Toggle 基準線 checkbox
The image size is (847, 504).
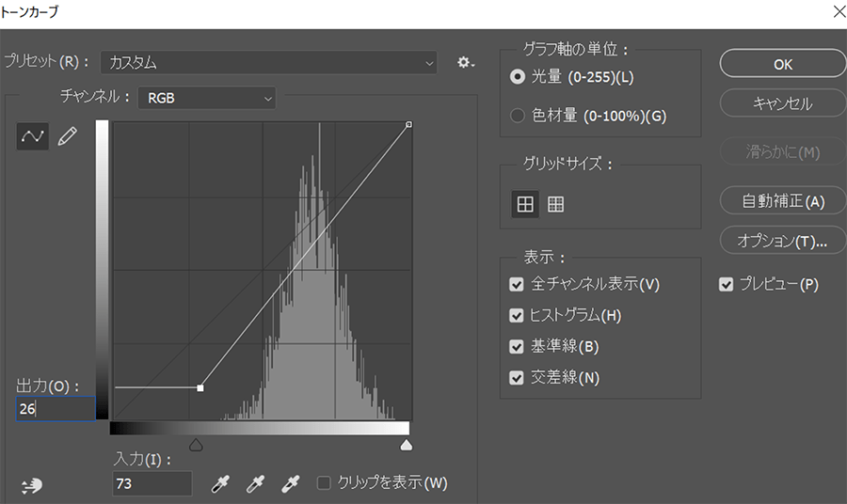[517, 346]
